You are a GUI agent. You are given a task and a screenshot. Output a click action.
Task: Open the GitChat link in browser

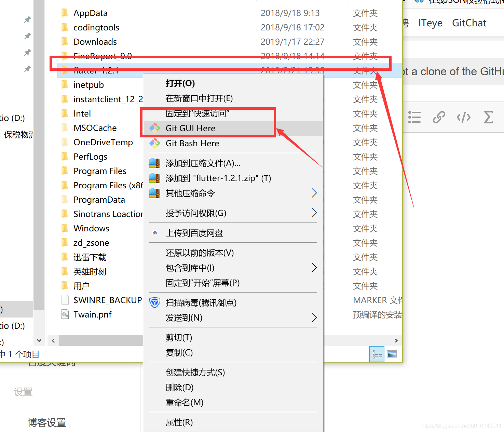469,23
